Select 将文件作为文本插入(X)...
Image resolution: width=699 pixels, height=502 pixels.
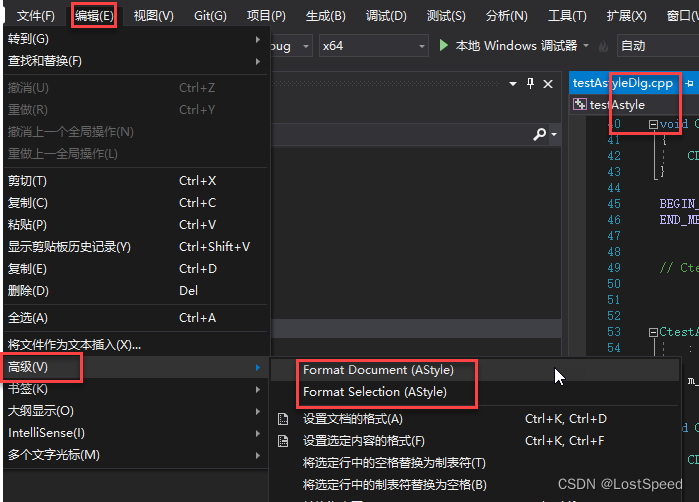[135, 345]
